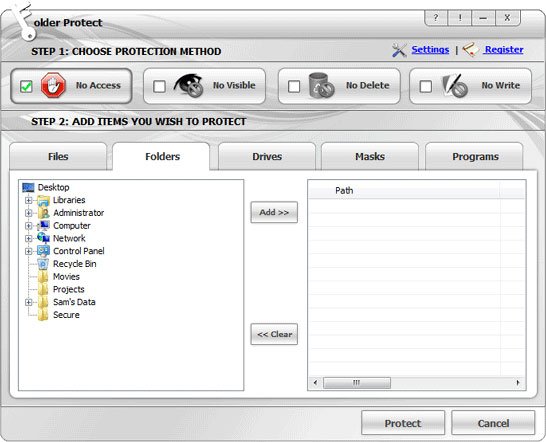Click the Path list horizontal scrollbar thumb
The width and height of the screenshot is (546, 442).
coord(357,383)
